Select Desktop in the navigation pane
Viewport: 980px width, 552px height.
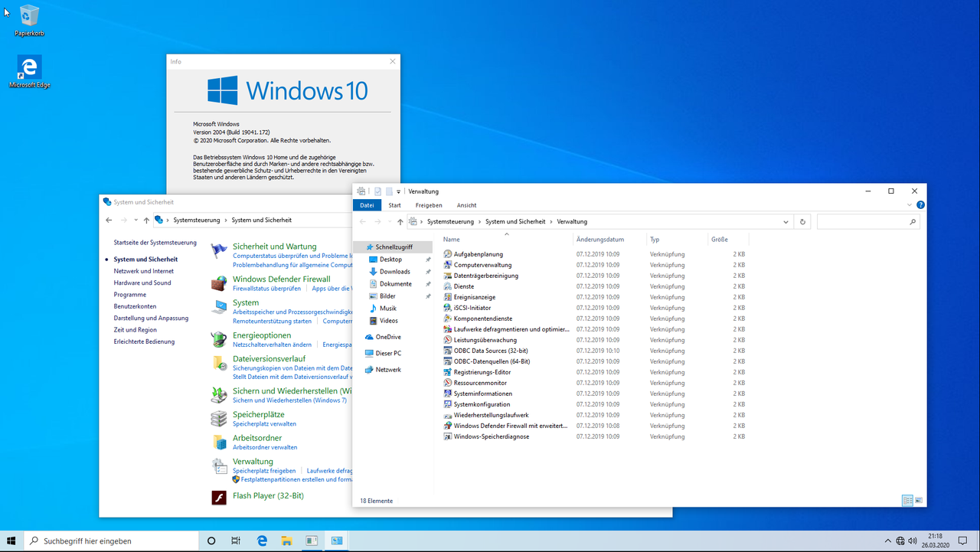pyautogui.click(x=390, y=260)
